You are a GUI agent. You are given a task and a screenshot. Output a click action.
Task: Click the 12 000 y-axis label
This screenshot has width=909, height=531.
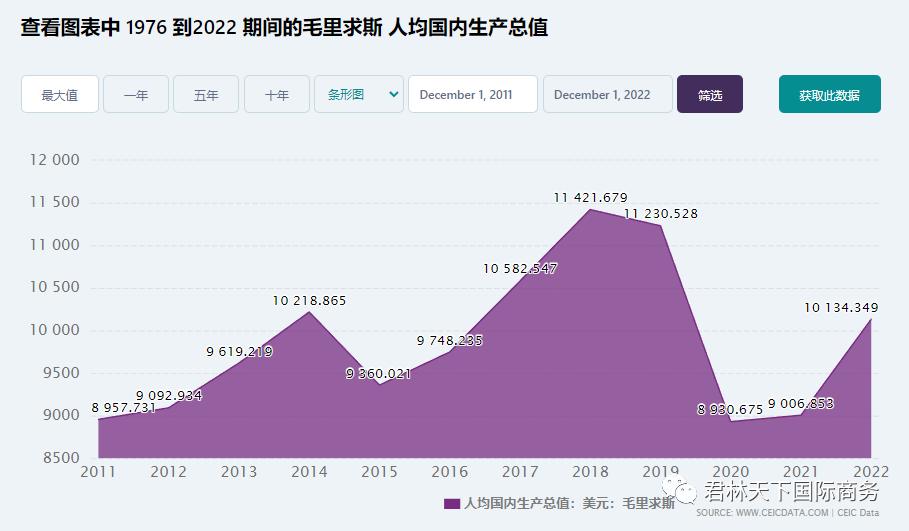point(55,160)
